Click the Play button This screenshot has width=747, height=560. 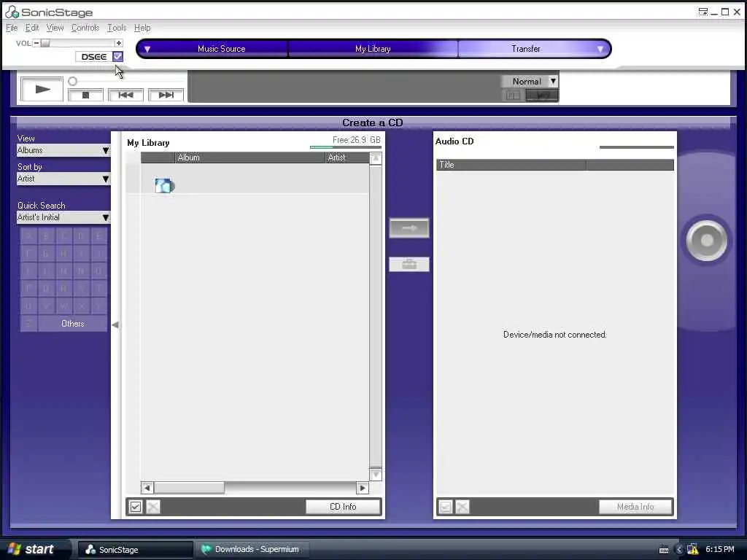(42, 89)
